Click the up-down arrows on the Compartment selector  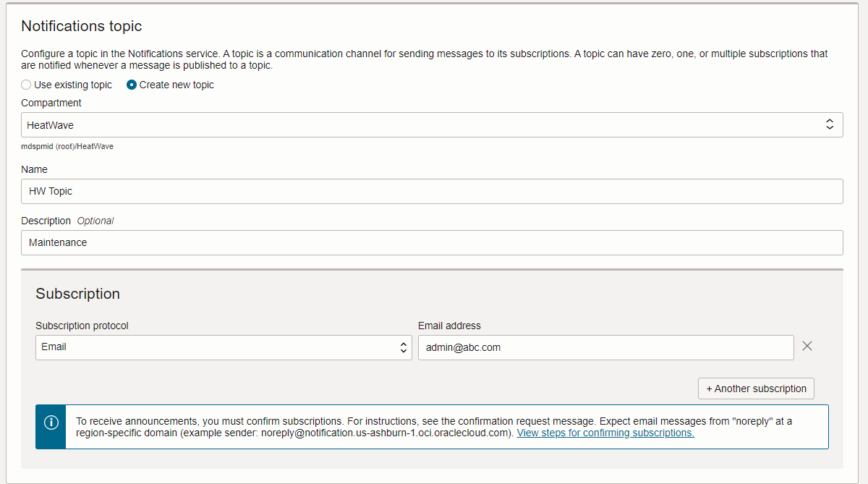tap(830, 124)
